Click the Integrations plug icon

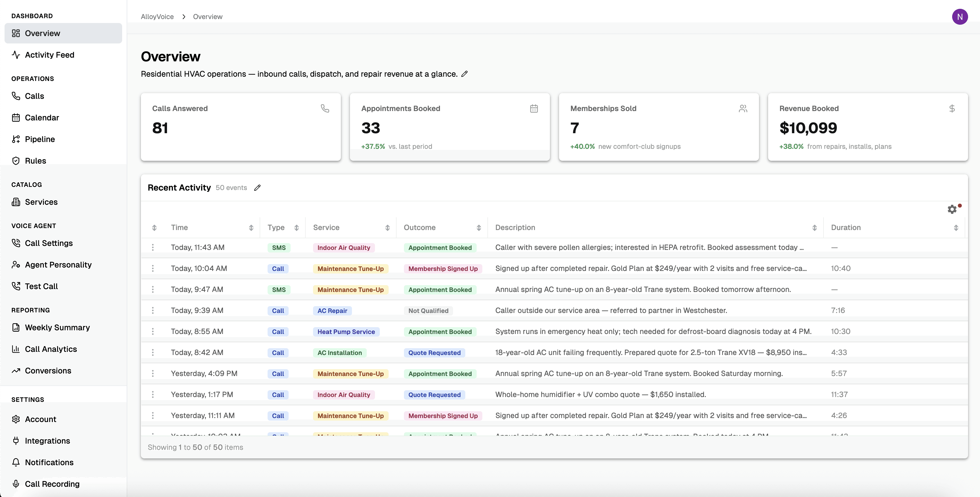tap(16, 441)
